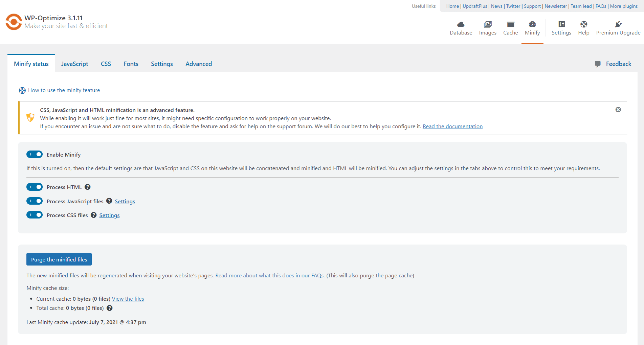644x345 pixels.
Task: Open the Read the documentation link
Action: 452,127
